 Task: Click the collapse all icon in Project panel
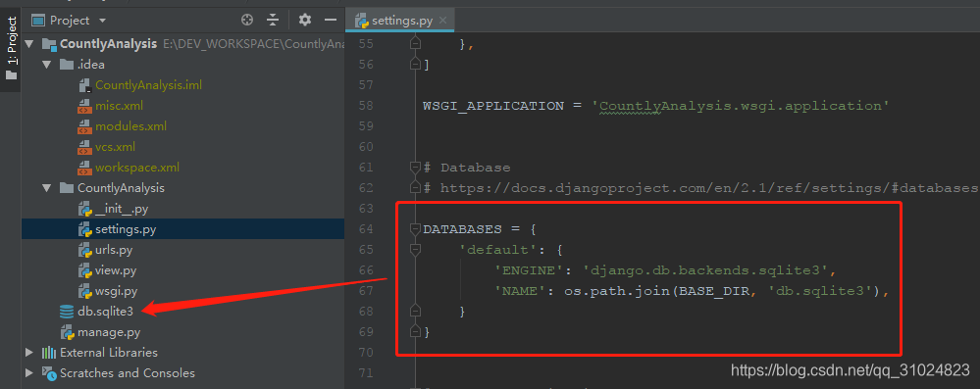click(x=273, y=20)
